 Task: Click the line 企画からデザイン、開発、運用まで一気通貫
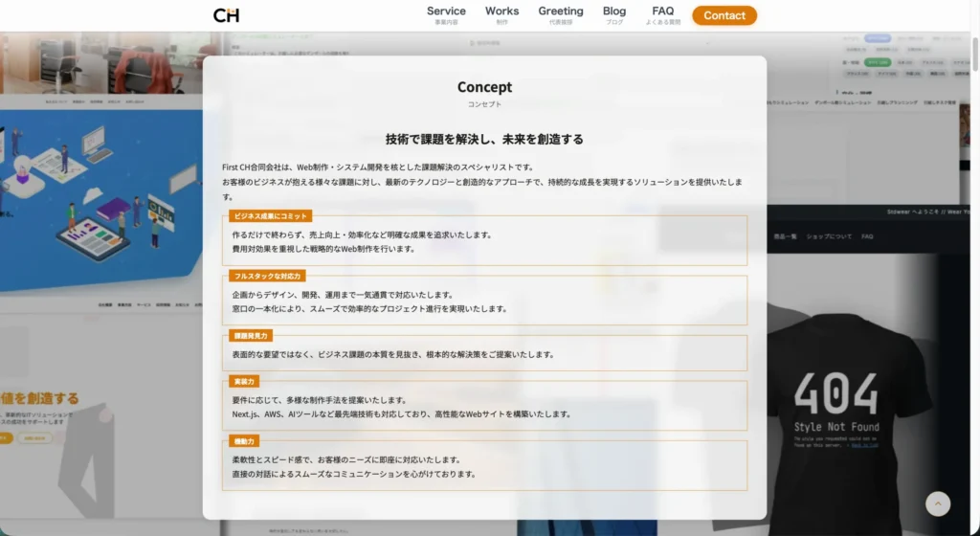pyautogui.click(x=344, y=295)
